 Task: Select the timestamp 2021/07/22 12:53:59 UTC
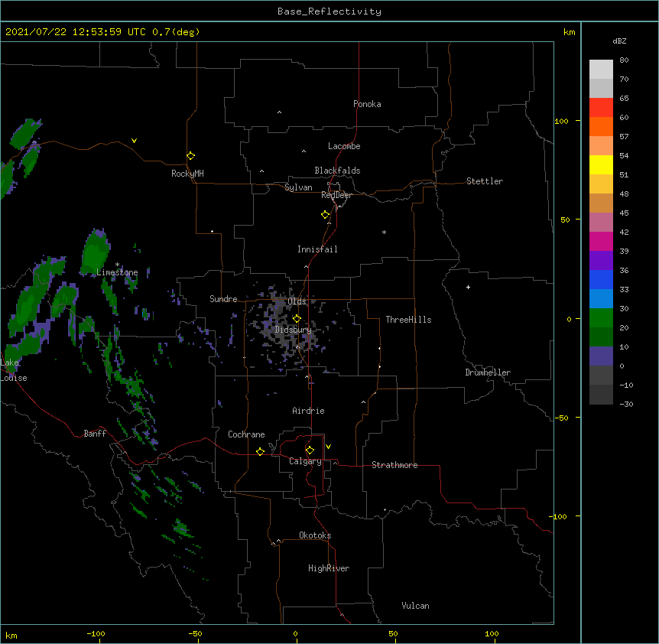point(76,32)
